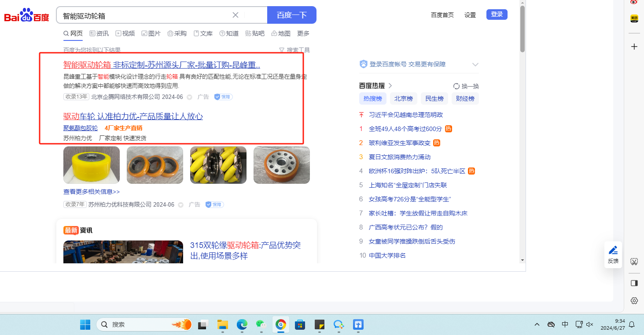Open the 315双轮缘驱动轮箱 news headline

(x=246, y=250)
